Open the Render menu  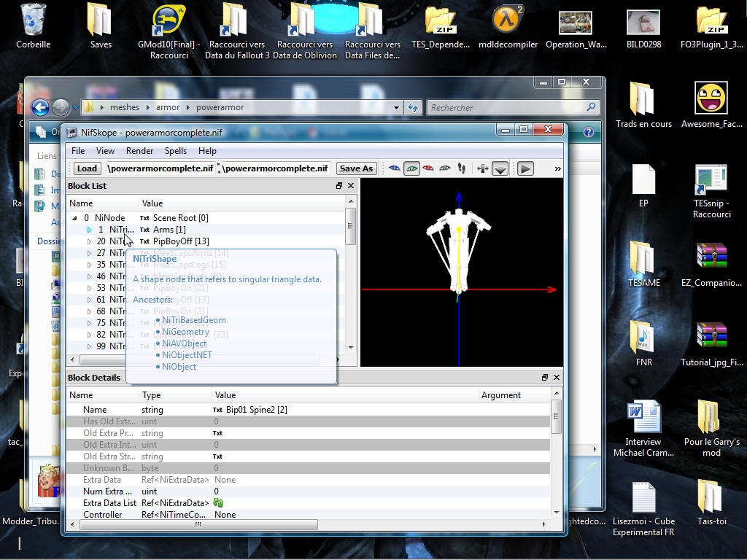pyautogui.click(x=139, y=151)
